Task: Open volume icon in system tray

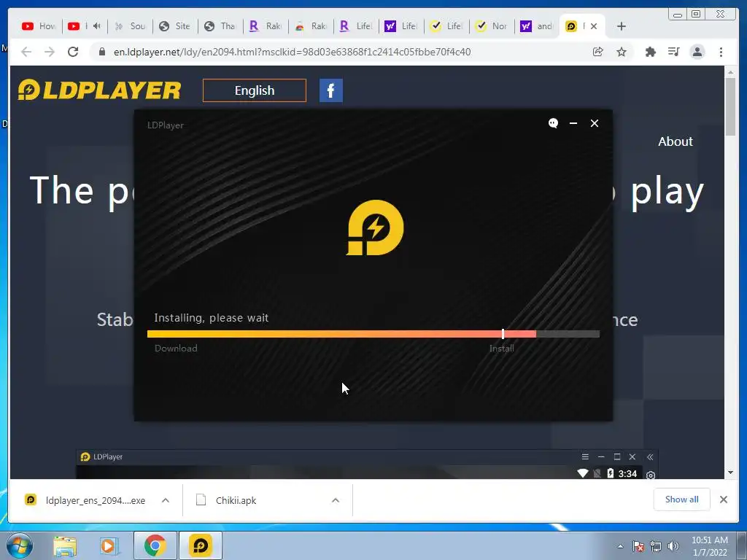Action: coord(673,546)
